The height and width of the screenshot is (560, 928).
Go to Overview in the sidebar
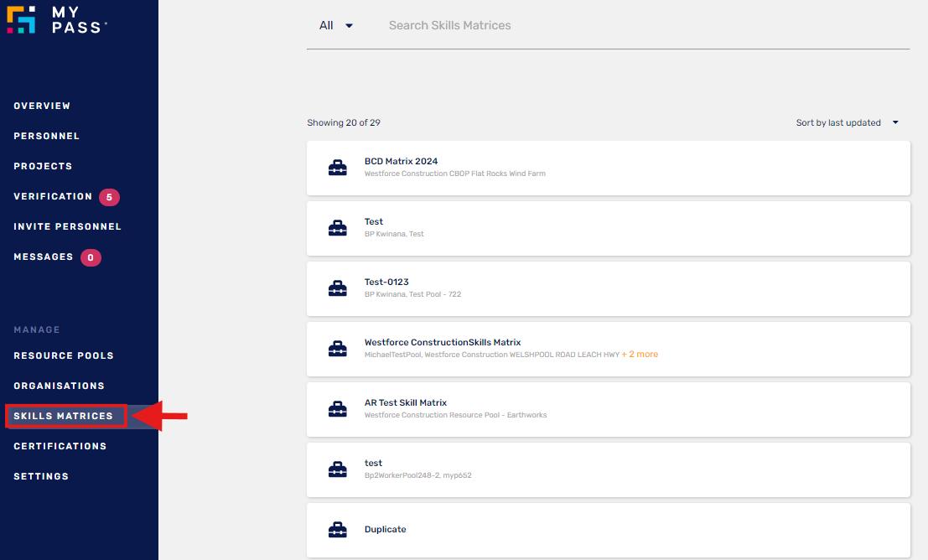coord(42,106)
